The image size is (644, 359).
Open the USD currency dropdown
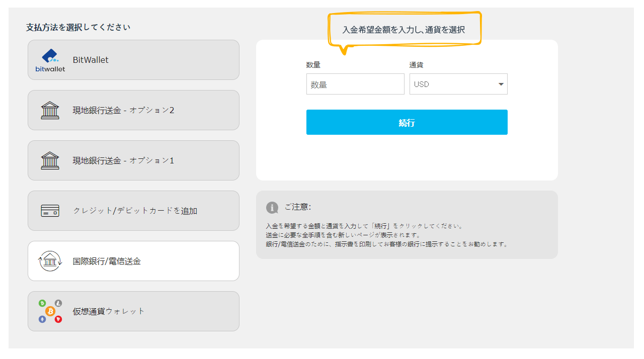(x=458, y=84)
